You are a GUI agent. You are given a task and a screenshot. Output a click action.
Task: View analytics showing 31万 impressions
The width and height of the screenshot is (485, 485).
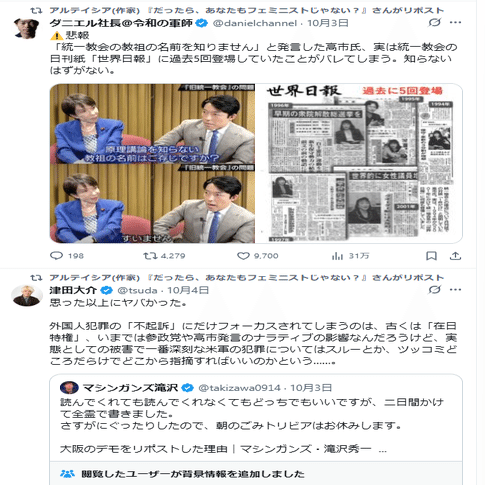click(350, 256)
